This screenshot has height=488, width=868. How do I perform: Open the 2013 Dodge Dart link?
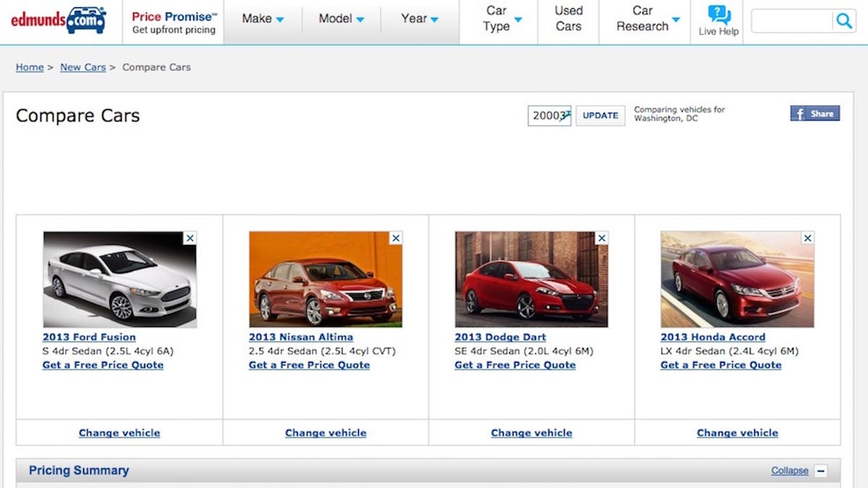tap(501, 337)
